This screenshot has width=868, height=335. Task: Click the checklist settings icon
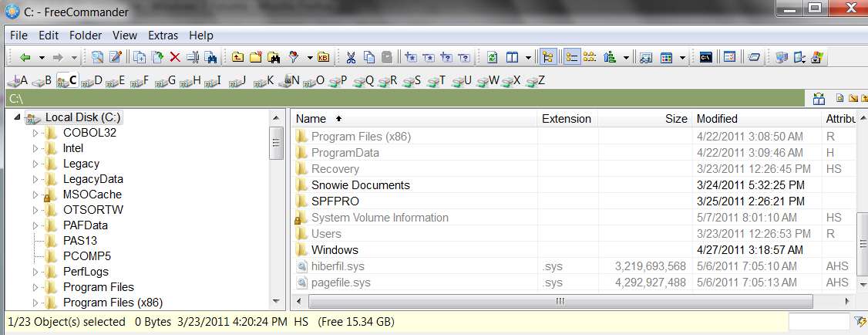point(729,57)
